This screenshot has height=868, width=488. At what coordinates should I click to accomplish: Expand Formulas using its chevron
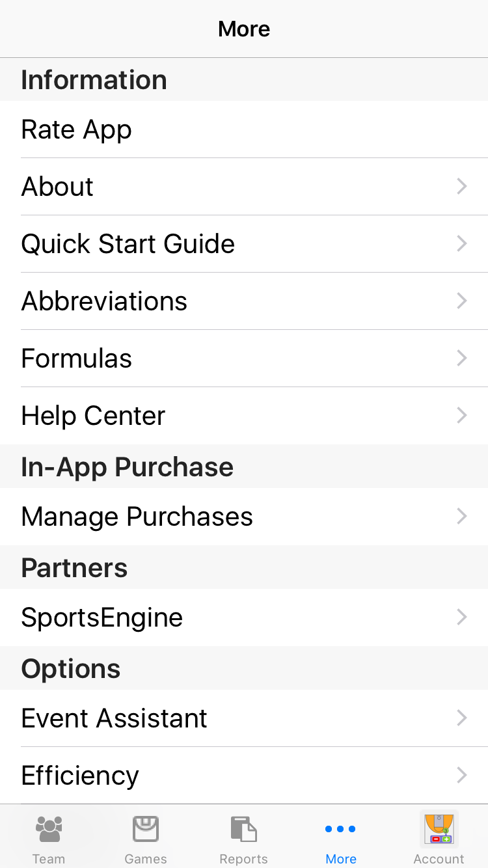pyautogui.click(x=462, y=358)
